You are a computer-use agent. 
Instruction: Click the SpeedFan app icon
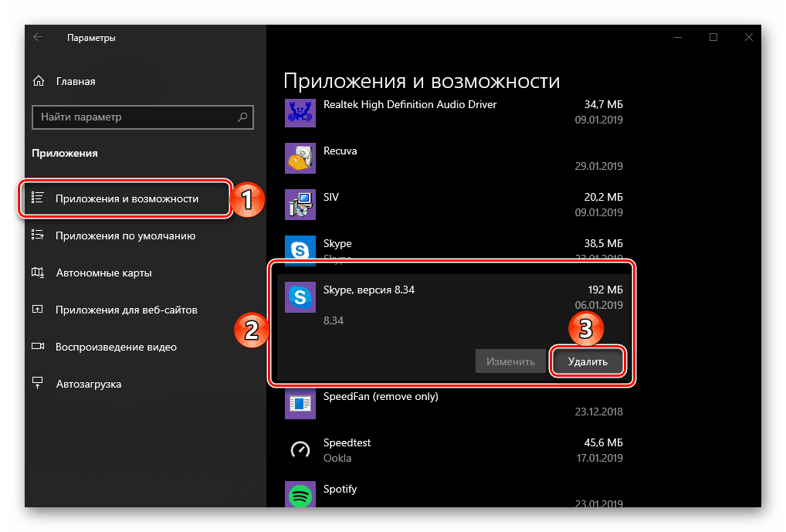click(300, 404)
